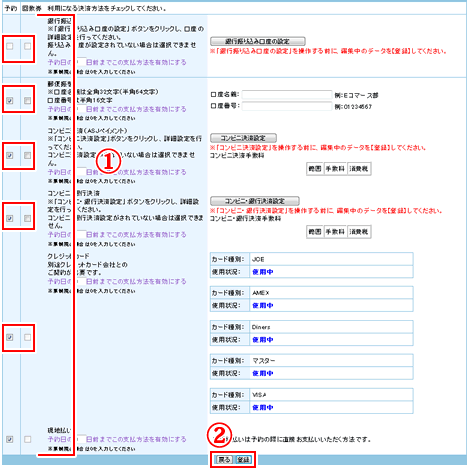Disable 予約 for クレジットカード payment
The image size is (467, 470).
(10, 337)
